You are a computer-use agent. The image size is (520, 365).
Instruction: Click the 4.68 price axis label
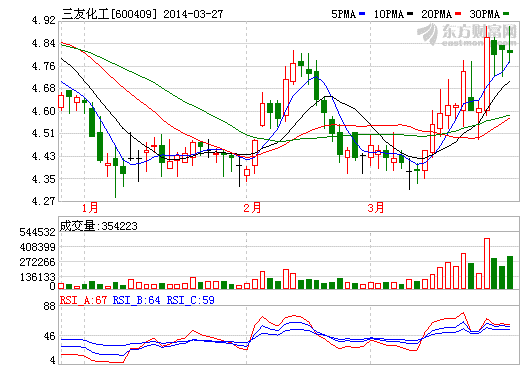(43, 88)
